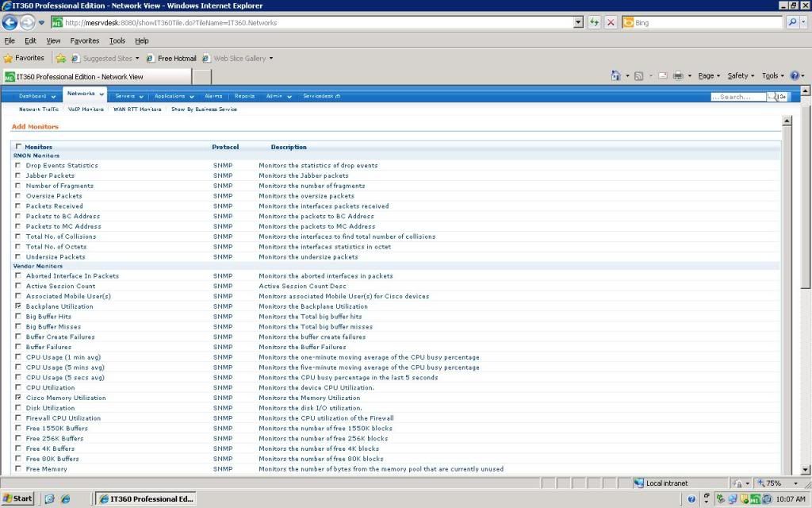Check the Disk Utilization checkbox
The height and width of the screenshot is (508, 812).
pos(18,407)
